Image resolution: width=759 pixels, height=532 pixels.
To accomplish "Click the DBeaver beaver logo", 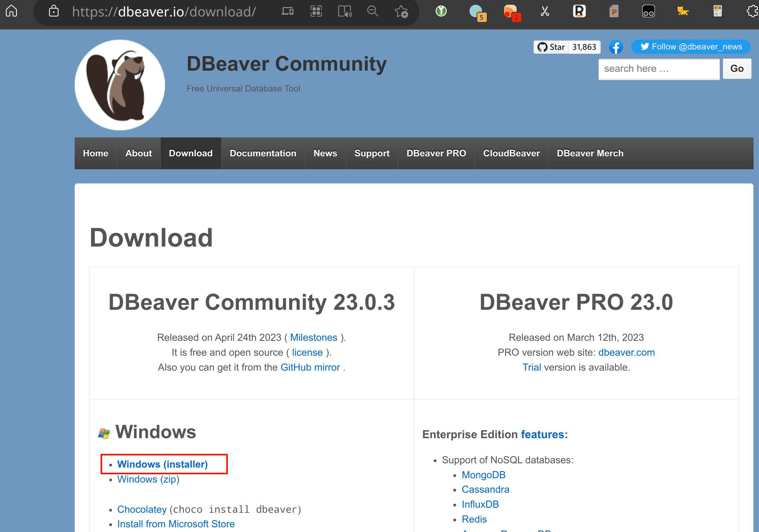I will 120,85.
